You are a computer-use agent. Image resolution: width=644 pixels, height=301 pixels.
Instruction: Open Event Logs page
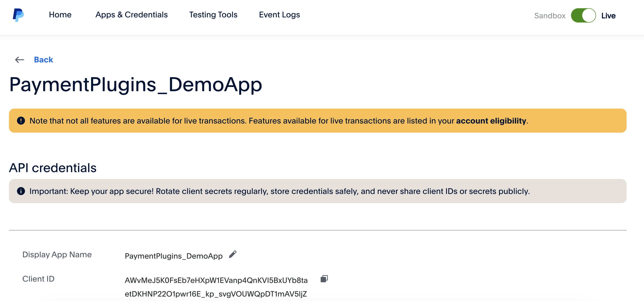coord(280,15)
